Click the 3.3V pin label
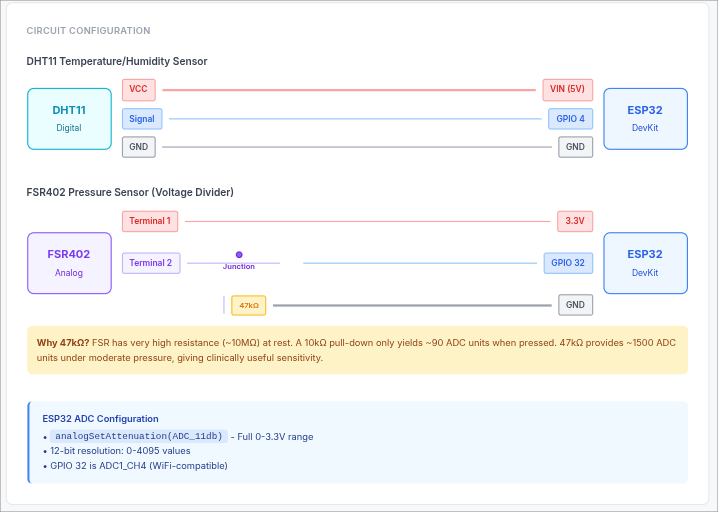The image size is (718, 512). coord(575,221)
